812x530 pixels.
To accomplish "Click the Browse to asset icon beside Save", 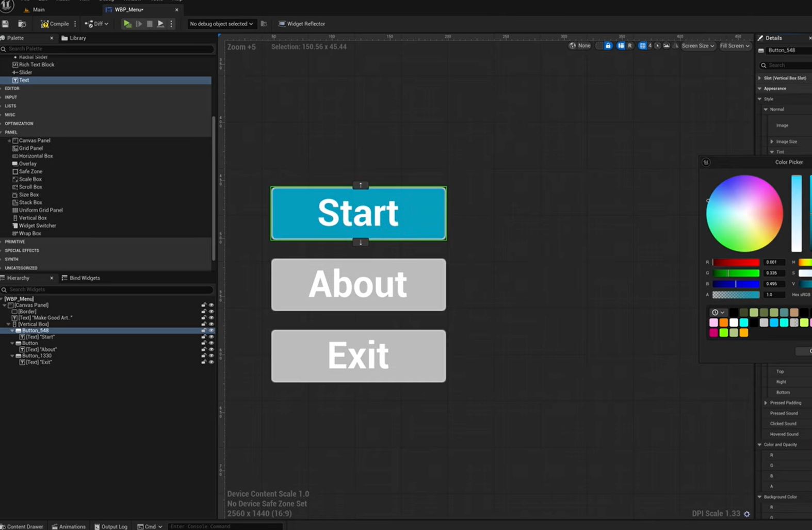I will tap(22, 24).
